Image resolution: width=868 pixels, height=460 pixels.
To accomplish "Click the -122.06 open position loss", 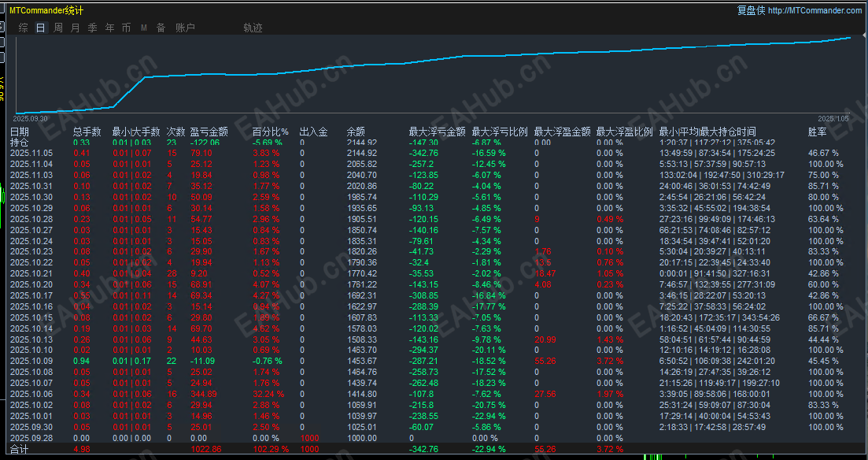I will (x=205, y=143).
